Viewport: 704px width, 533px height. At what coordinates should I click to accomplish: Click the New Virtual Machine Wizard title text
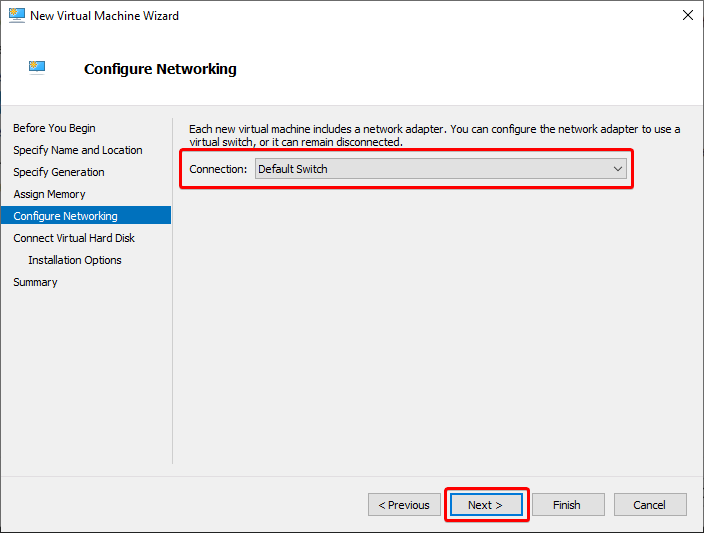[105, 16]
